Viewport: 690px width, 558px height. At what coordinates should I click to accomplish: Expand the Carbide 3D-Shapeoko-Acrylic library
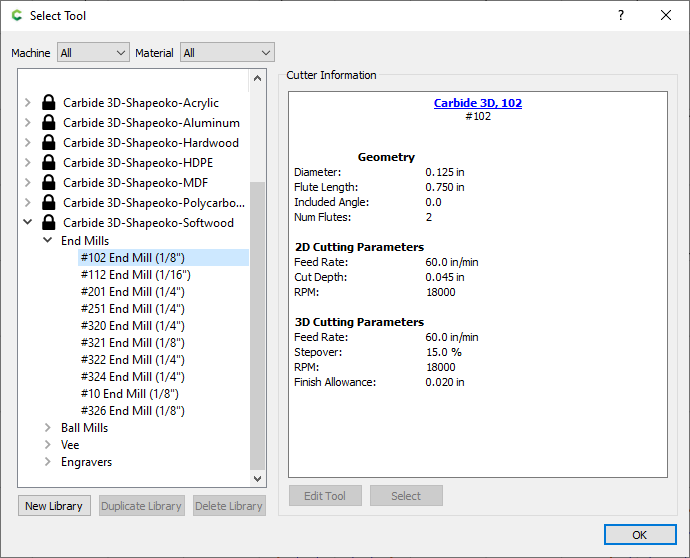28,103
